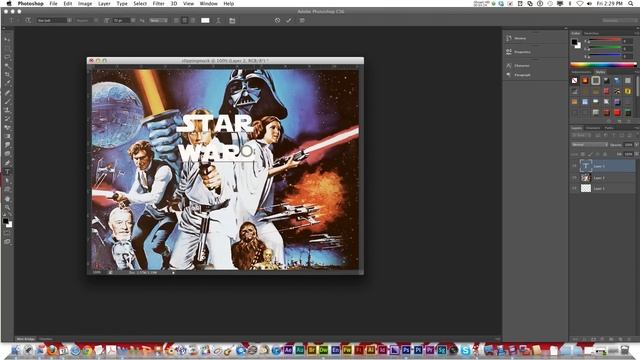
Task: Click the foreground color swatch in the toolbar
Action: click(5, 221)
